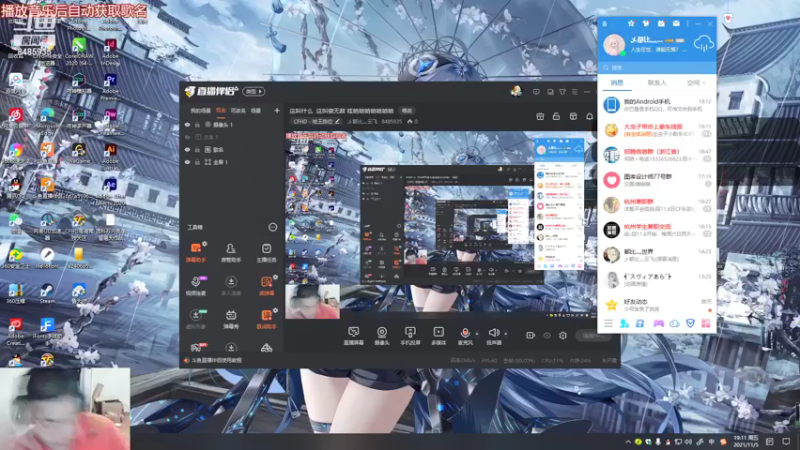Click the QQ search field
This screenshot has height=450, width=800.
tap(657, 67)
